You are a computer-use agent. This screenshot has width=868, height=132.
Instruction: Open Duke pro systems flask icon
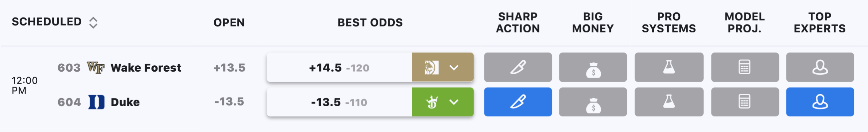tap(669, 102)
